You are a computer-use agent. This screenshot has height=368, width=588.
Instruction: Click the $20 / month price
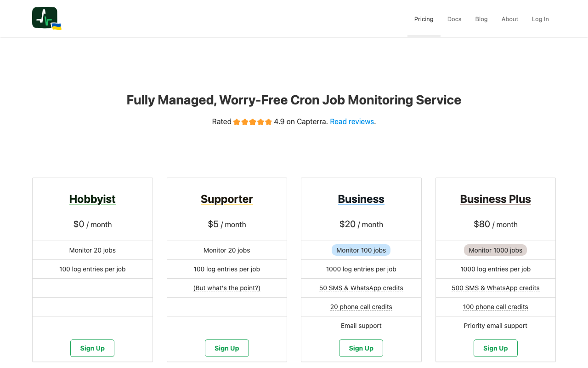(361, 224)
